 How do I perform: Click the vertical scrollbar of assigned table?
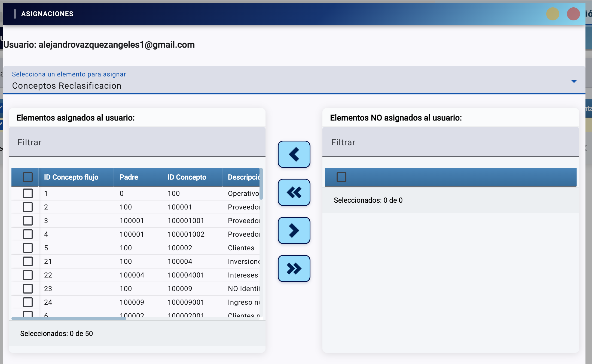pos(261,184)
